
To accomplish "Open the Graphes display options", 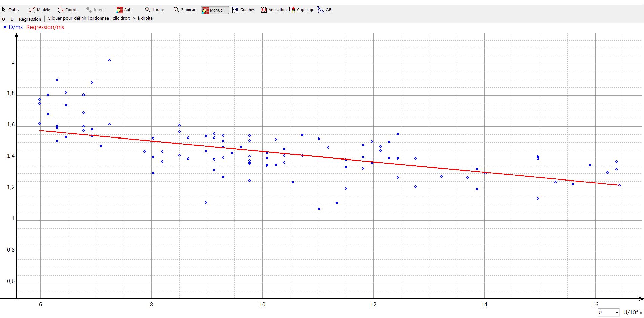I will 244,10.
